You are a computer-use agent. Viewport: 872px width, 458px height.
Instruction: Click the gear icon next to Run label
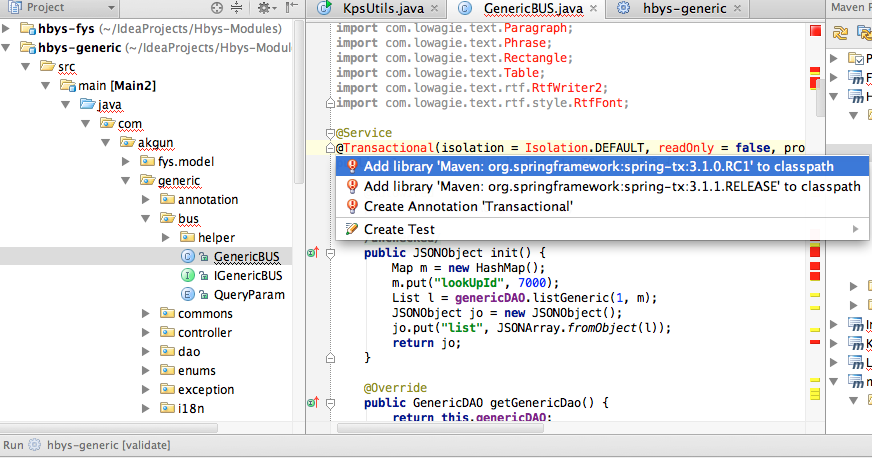34,445
